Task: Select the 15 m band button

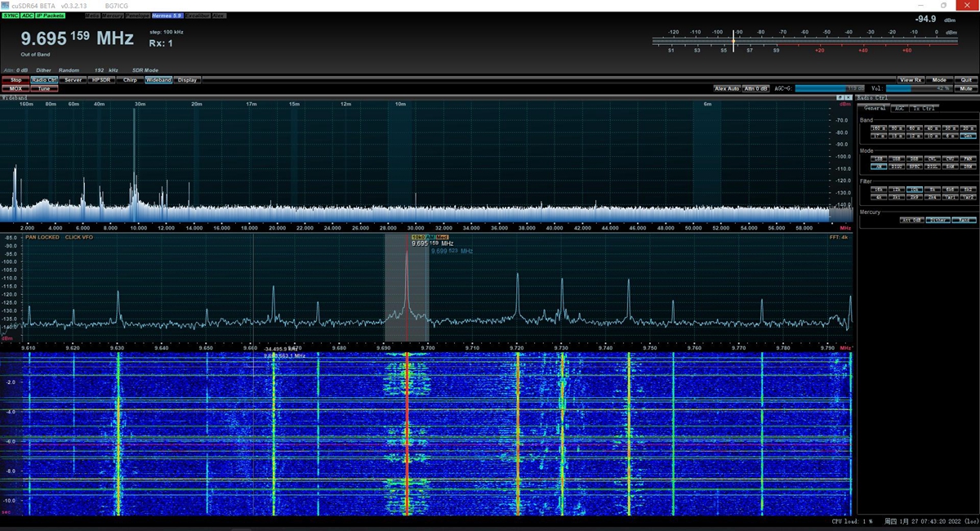Action: [897, 136]
